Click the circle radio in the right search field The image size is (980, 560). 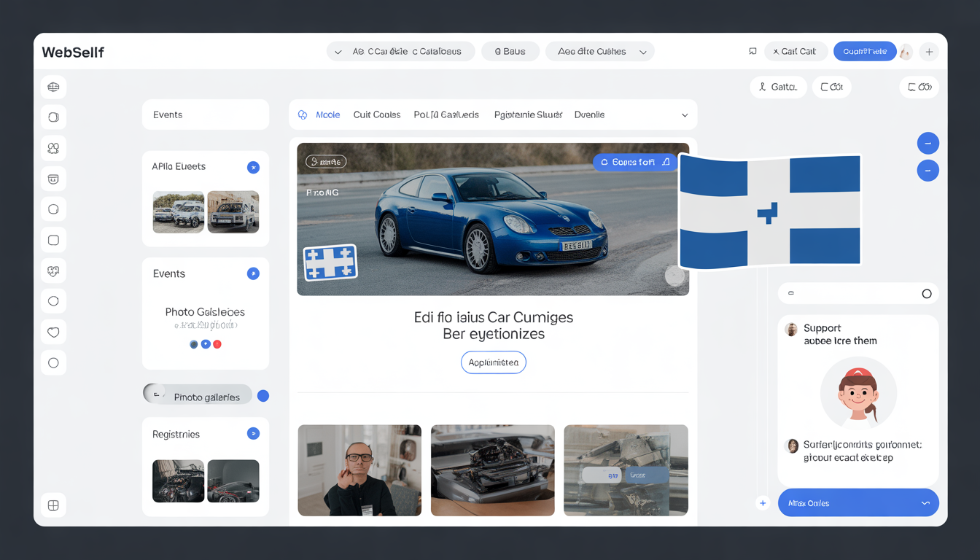(x=926, y=294)
